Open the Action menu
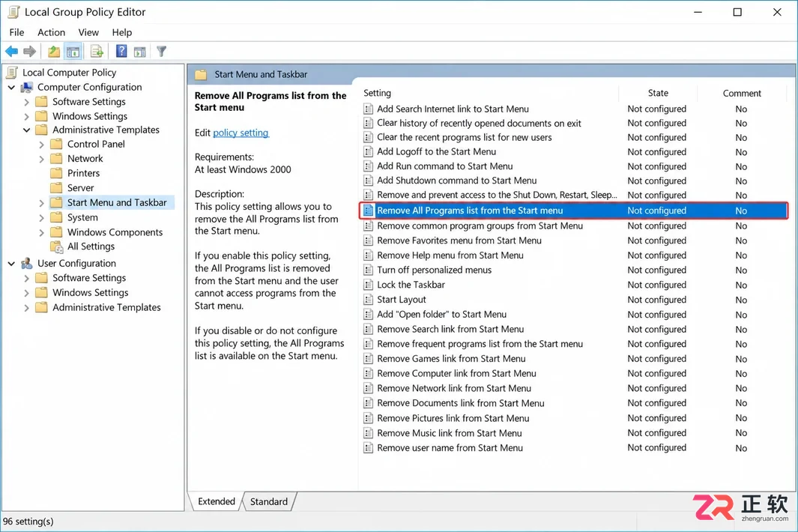Viewport: 798px width, 532px height. click(52, 32)
